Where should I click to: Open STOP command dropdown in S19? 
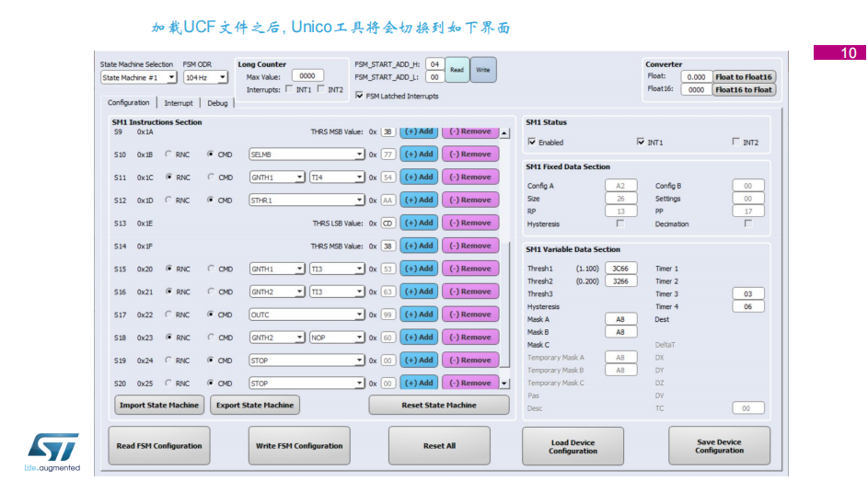click(307, 361)
